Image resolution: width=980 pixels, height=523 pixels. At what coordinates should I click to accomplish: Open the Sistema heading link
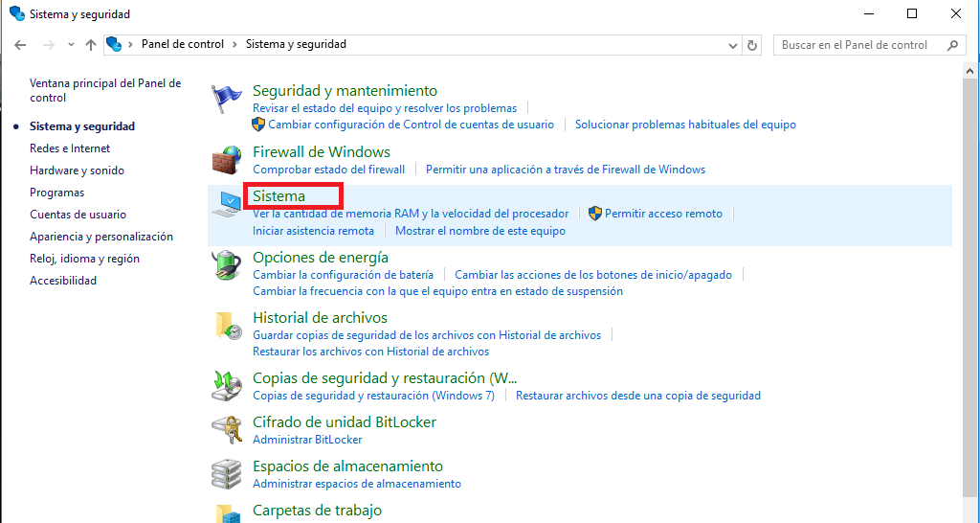(278, 195)
